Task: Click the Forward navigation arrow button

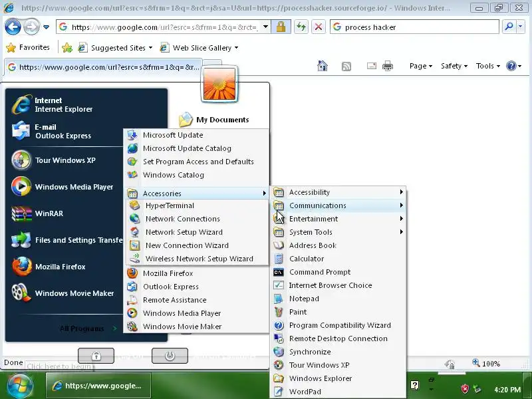Action: click(x=31, y=27)
